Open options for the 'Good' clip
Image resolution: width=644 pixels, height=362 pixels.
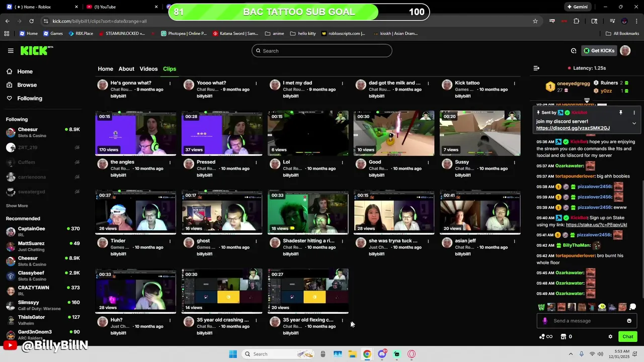pos(428,162)
